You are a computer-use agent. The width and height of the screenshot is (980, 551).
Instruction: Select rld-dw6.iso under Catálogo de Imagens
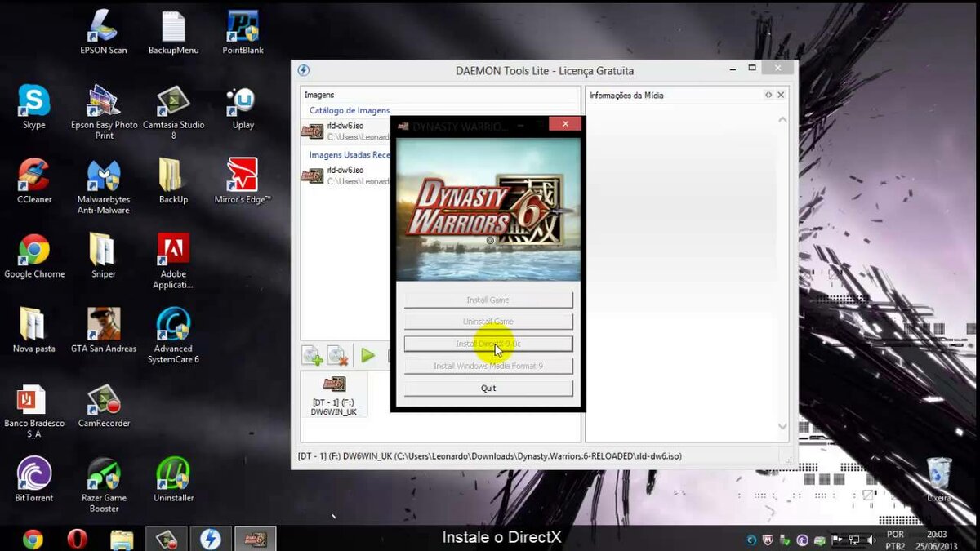coord(345,131)
